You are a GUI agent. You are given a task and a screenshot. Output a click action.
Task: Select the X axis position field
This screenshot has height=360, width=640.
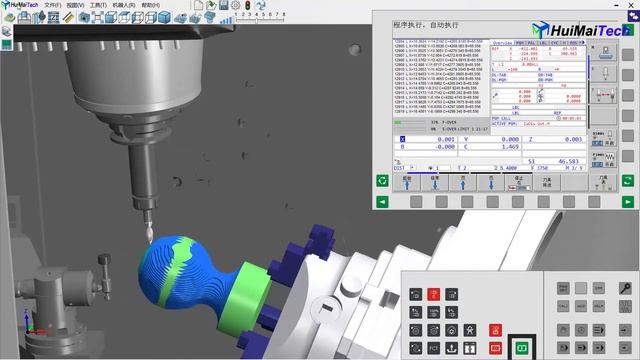coord(425,139)
